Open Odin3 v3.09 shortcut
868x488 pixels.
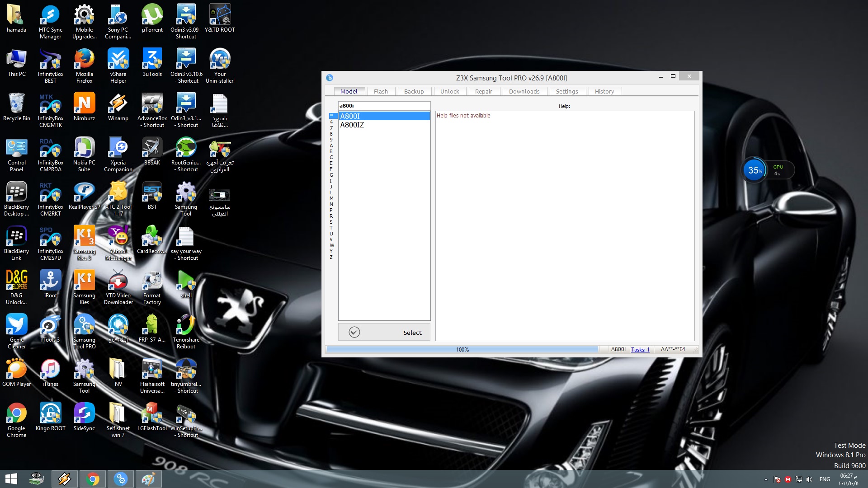point(186,22)
